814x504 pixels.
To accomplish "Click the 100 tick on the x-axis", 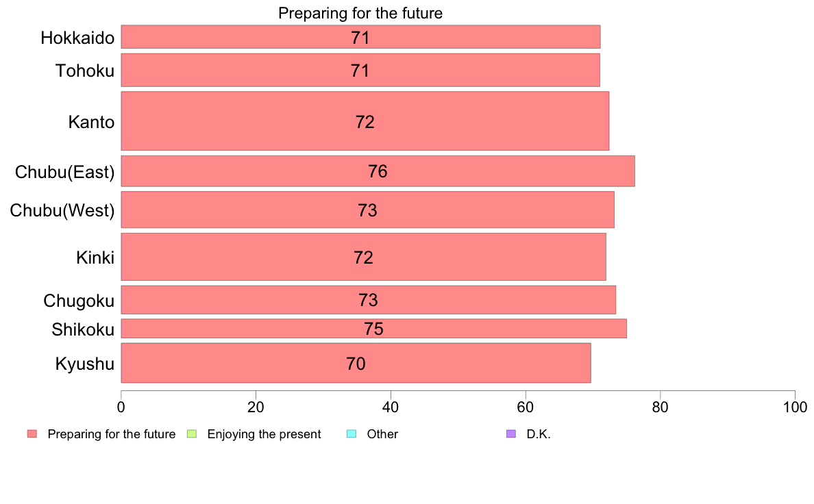I will coord(795,407).
